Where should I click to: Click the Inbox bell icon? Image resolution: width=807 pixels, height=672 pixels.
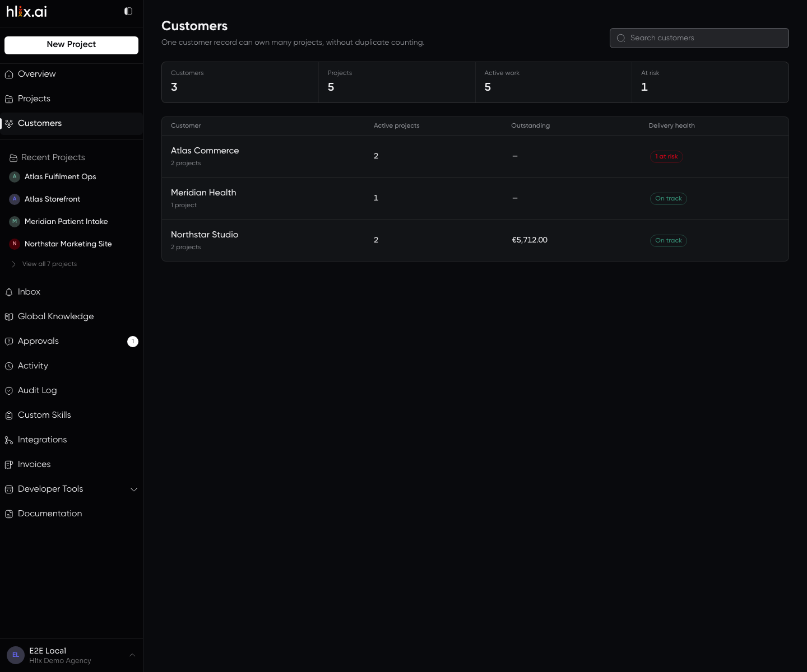9,292
